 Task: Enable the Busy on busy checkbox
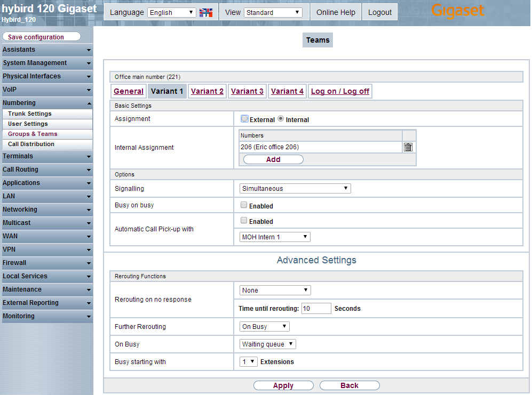click(x=244, y=205)
